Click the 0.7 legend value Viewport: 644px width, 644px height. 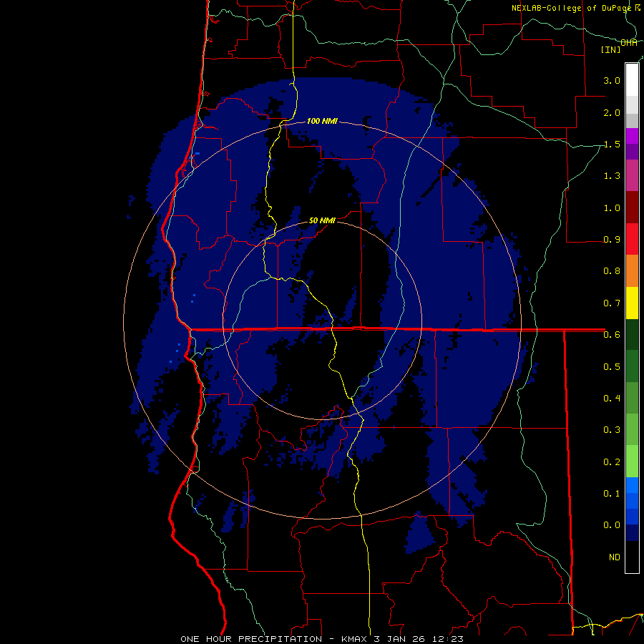(612, 303)
